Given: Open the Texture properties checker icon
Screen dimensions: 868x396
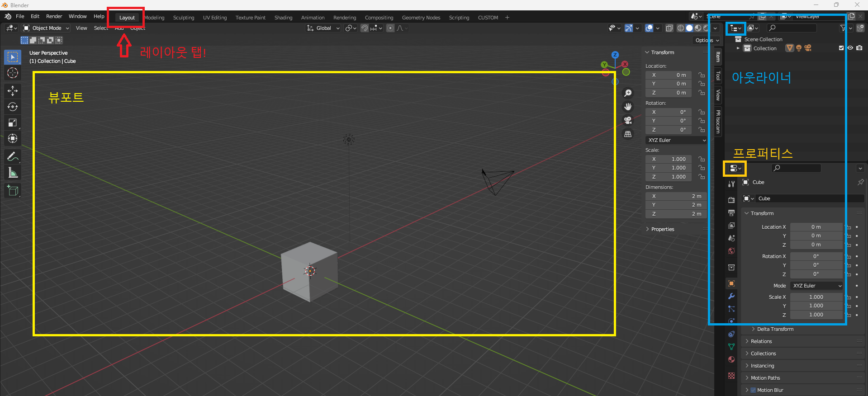Looking at the screenshot, I should click(731, 376).
